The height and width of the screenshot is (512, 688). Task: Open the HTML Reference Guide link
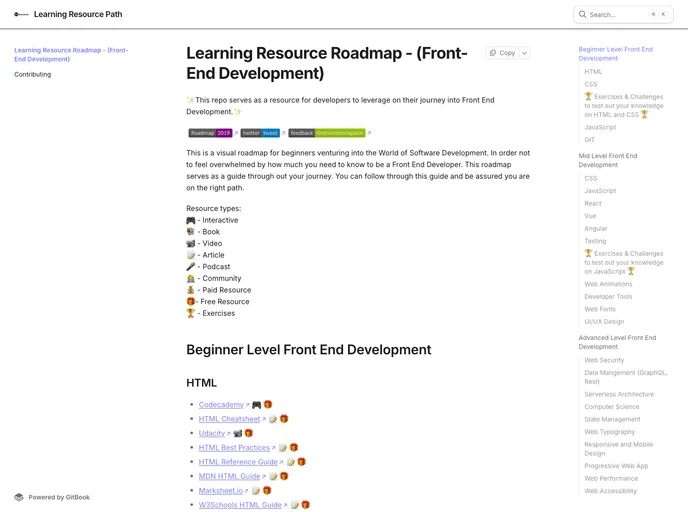point(238,462)
